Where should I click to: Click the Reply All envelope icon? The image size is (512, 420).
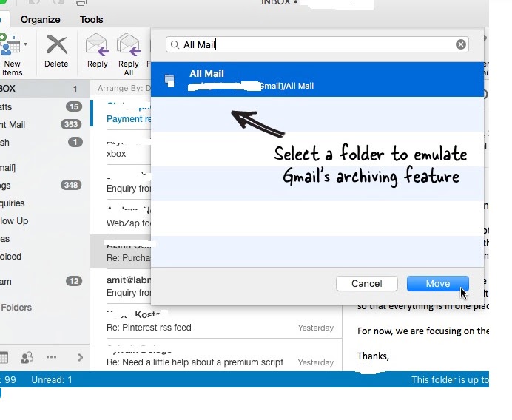pos(128,44)
